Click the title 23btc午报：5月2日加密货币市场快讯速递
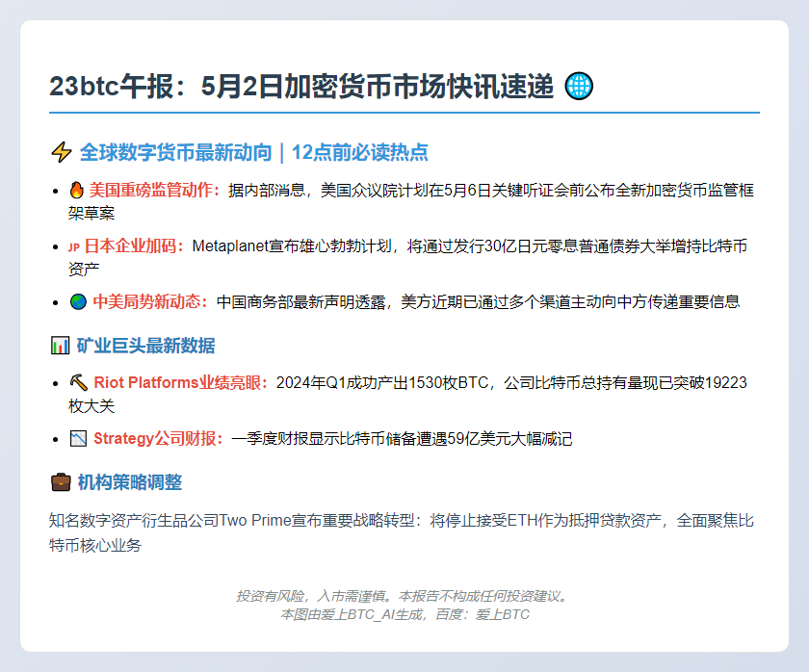Screen dimensions: 809x672 point(301,86)
